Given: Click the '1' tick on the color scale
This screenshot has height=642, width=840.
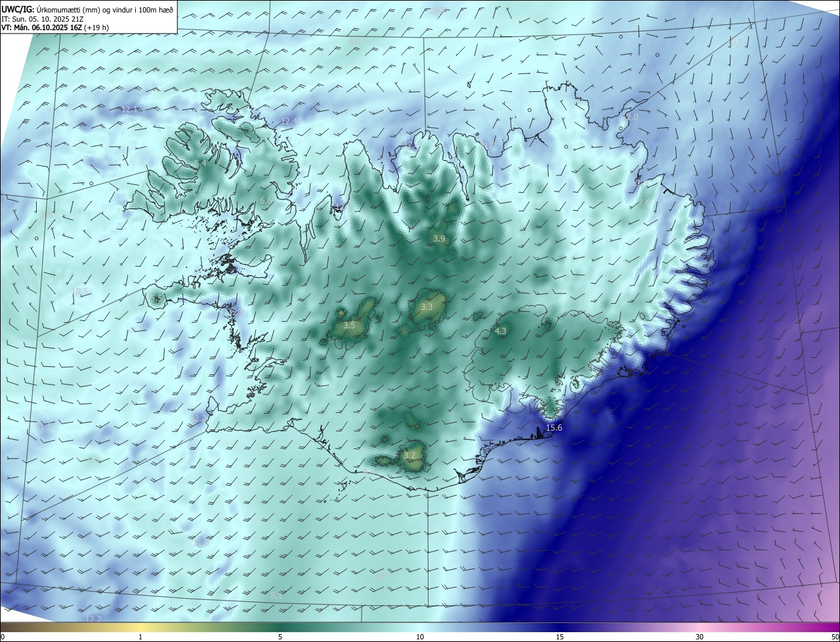Looking at the screenshot, I should tap(140, 637).
